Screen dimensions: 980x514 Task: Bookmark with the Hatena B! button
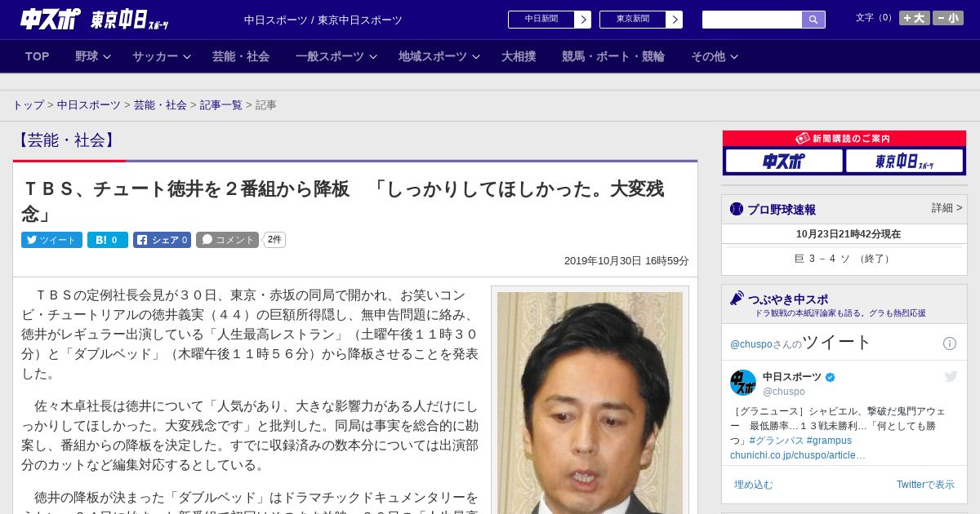pos(108,240)
